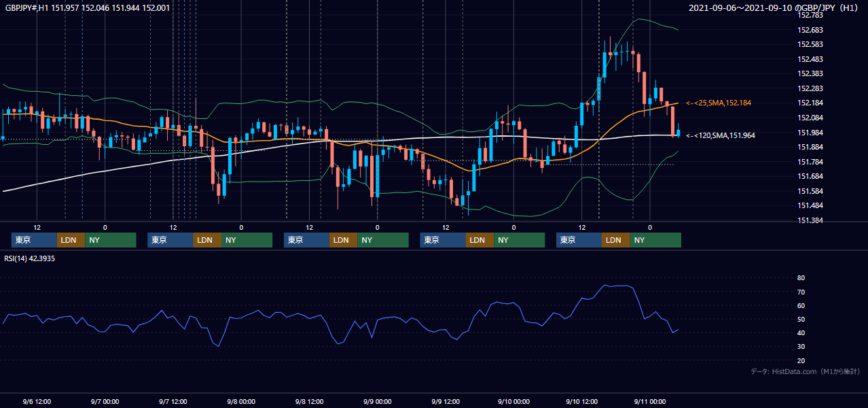Select the 9/6 12:00 time marker
The height and width of the screenshot is (408, 868).
(37, 401)
